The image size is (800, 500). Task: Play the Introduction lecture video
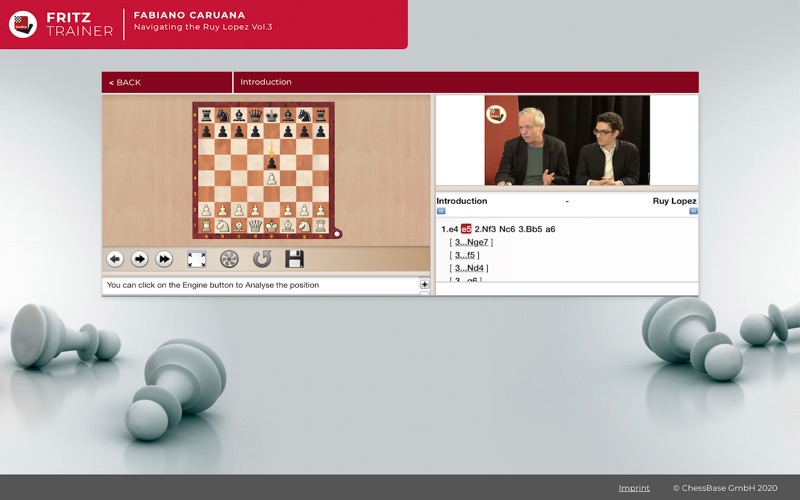pyautogui.click(x=567, y=140)
